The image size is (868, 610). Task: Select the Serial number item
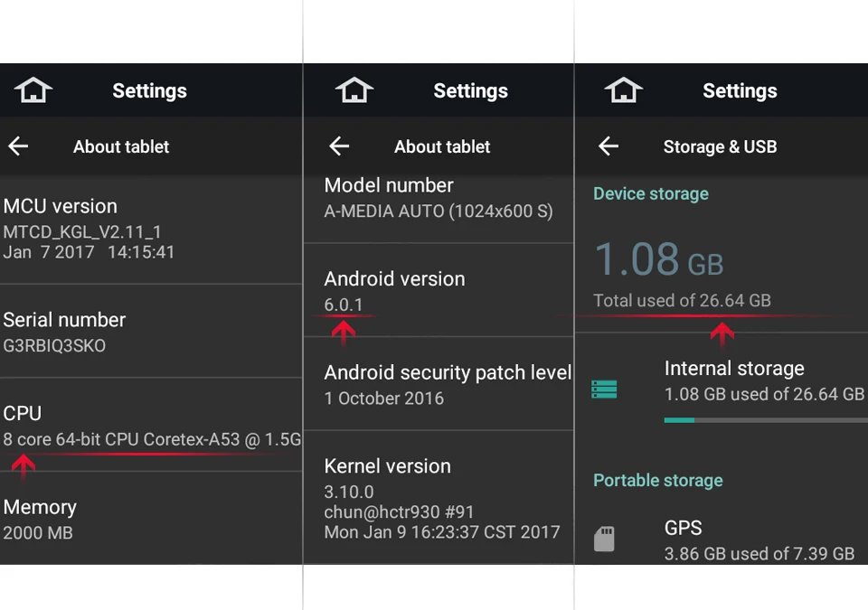point(151,331)
